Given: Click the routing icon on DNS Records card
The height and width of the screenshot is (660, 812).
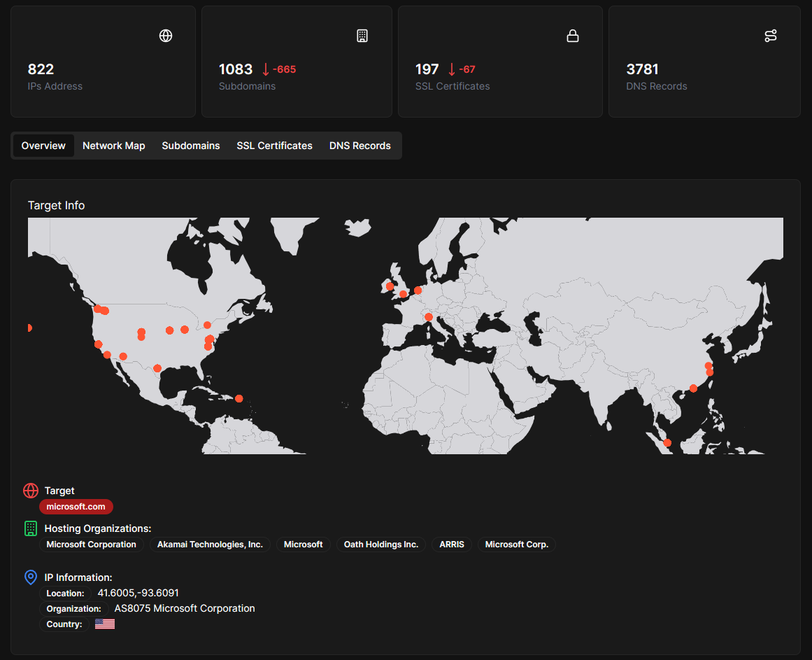Looking at the screenshot, I should tap(771, 36).
